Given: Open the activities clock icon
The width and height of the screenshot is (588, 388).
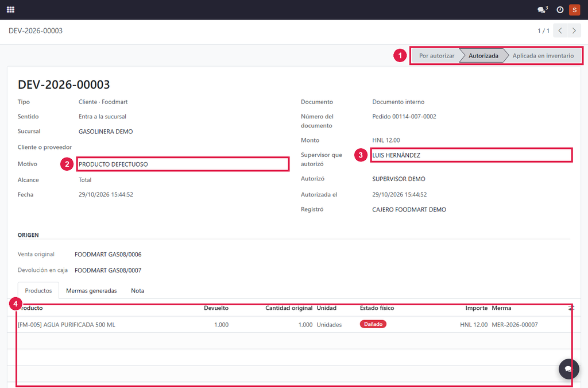Looking at the screenshot, I should click(x=560, y=10).
